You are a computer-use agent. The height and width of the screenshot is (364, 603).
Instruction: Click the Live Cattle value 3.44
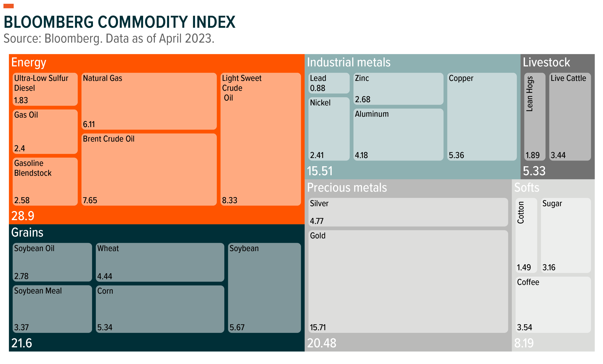coord(558,155)
